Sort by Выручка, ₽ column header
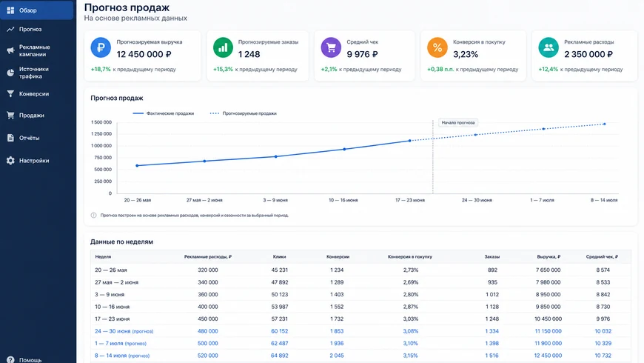Viewport: 644px width, 363px height. tap(549, 256)
